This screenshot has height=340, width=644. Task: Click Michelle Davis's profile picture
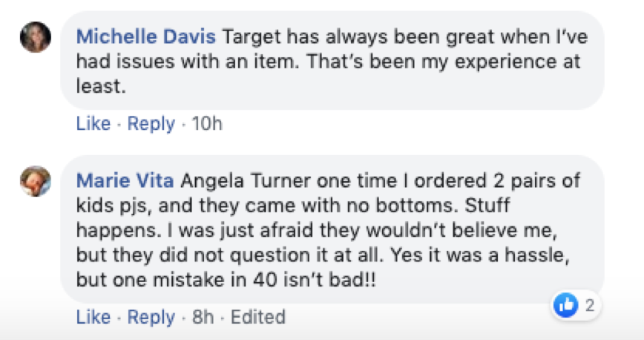[x=36, y=37]
